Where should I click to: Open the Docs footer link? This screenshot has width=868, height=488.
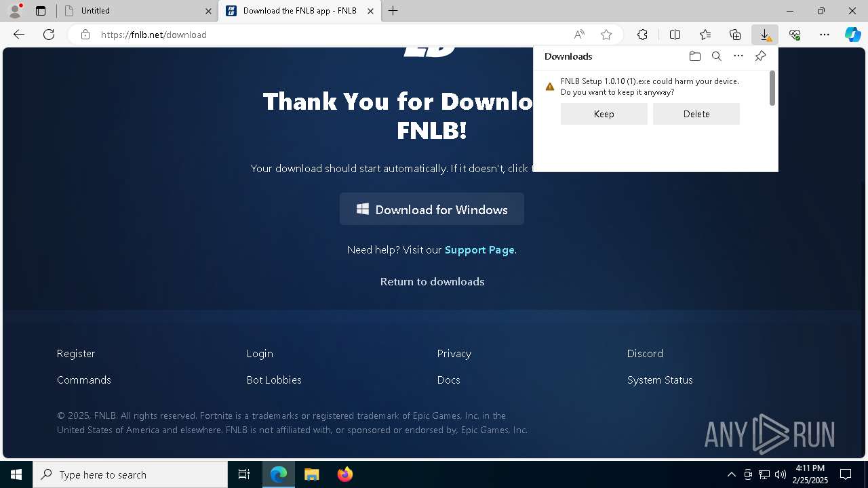448,380
